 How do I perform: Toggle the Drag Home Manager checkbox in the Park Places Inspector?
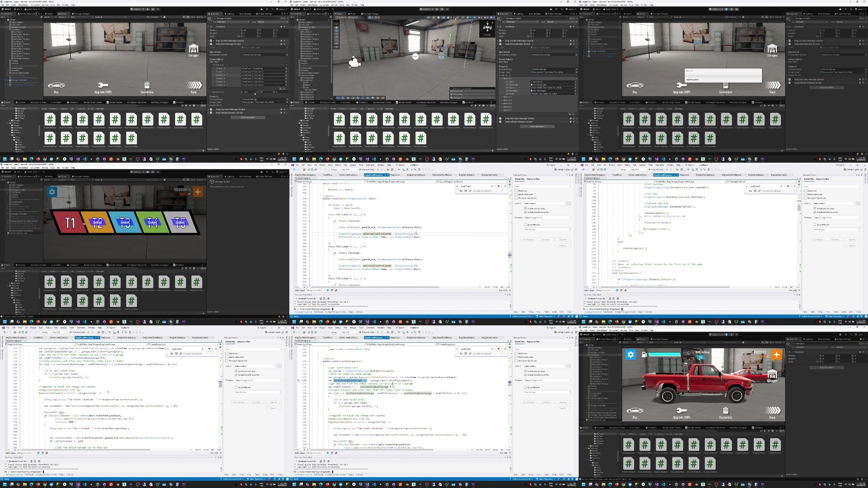point(214,44)
